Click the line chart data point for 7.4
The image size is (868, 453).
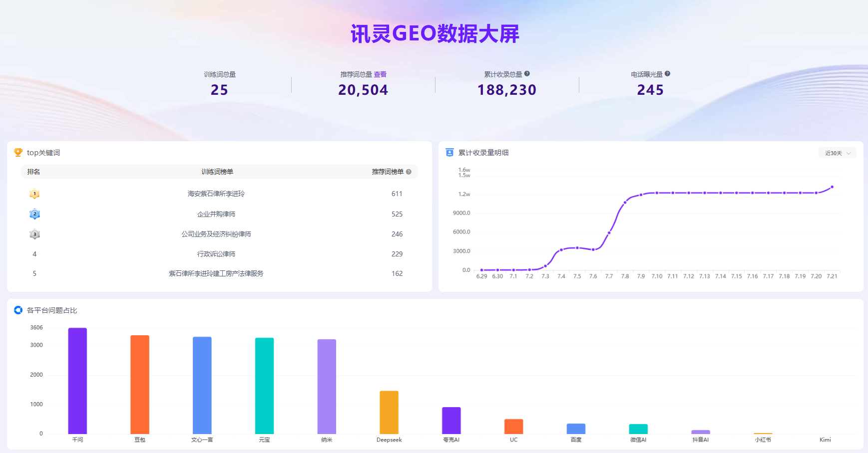click(x=561, y=249)
